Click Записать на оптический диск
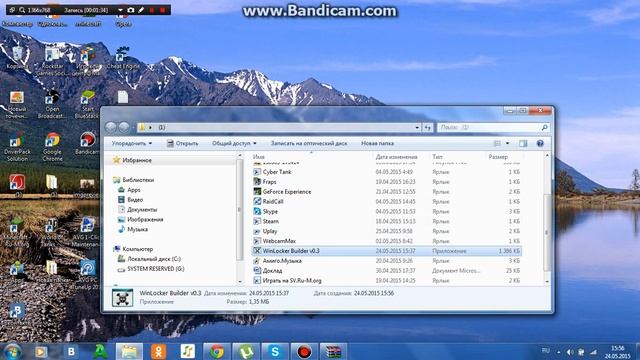This screenshot has height=360, width=640. click(309, 143)
